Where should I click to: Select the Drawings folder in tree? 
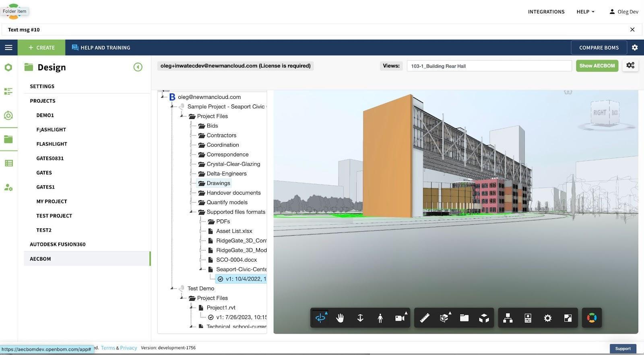[x=214, y=183]
